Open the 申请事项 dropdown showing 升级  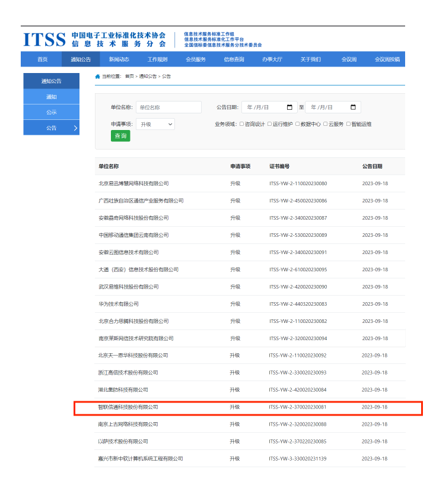(155, 124)
